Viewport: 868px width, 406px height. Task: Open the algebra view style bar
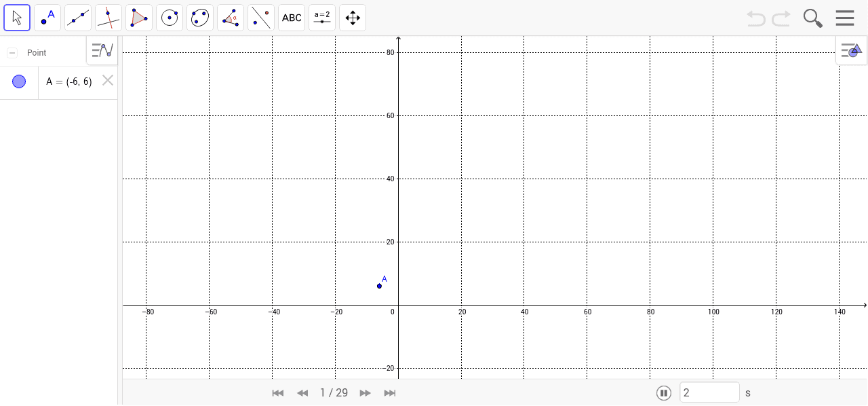click(102, 50)
